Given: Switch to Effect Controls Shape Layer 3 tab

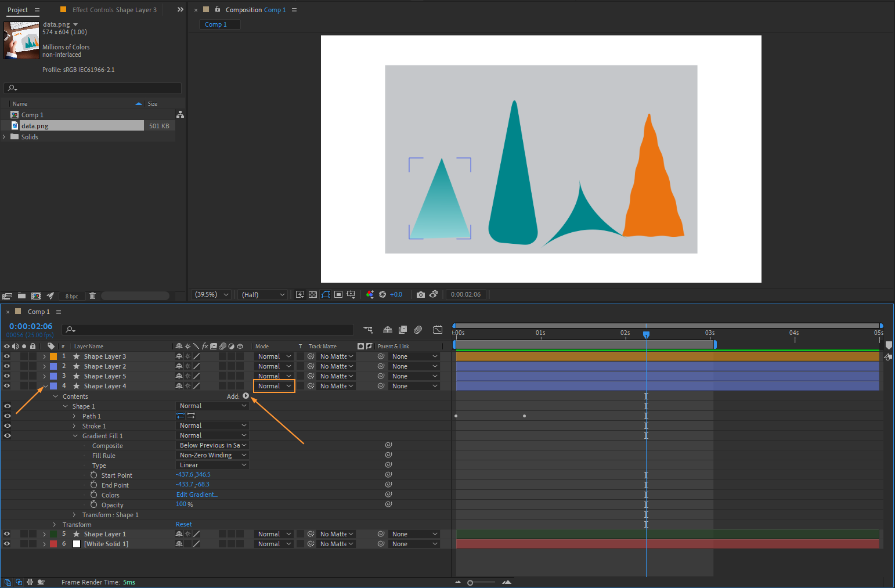Looking at the screenshot, I should (114, 10).
